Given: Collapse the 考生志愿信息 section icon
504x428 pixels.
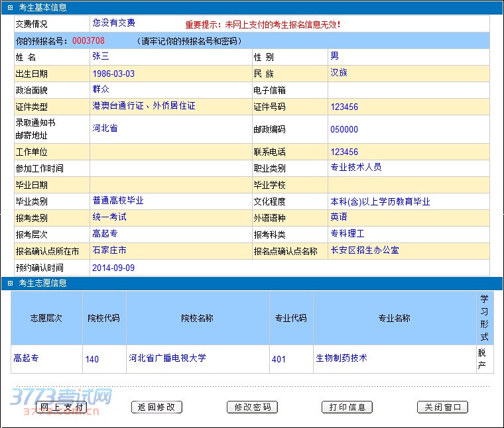Looking at the screenshot, I should pos(10,284).
